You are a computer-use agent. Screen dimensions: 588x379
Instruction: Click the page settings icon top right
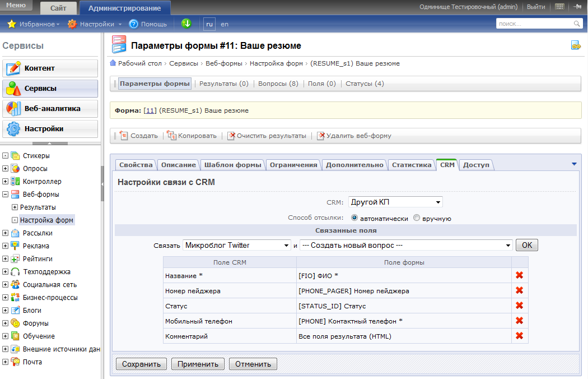click(x=576, y=45)
